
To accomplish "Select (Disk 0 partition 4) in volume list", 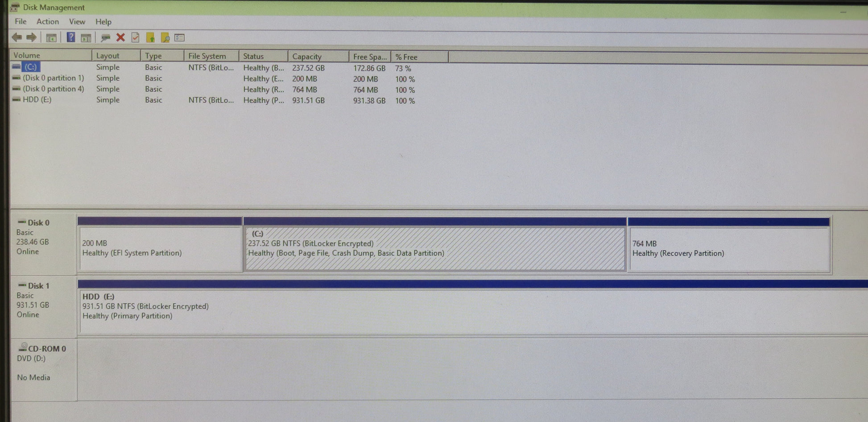I will point(53,89).
